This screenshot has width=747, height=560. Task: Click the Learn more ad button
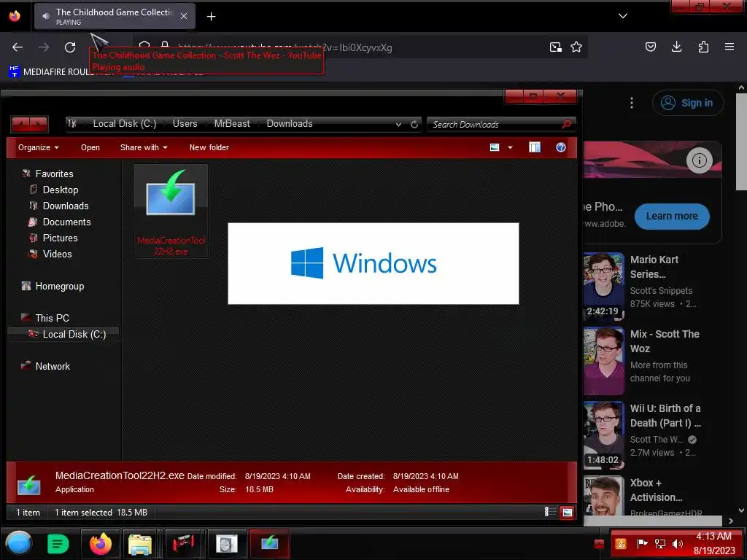pyautogui.click(x=672, y=216)
